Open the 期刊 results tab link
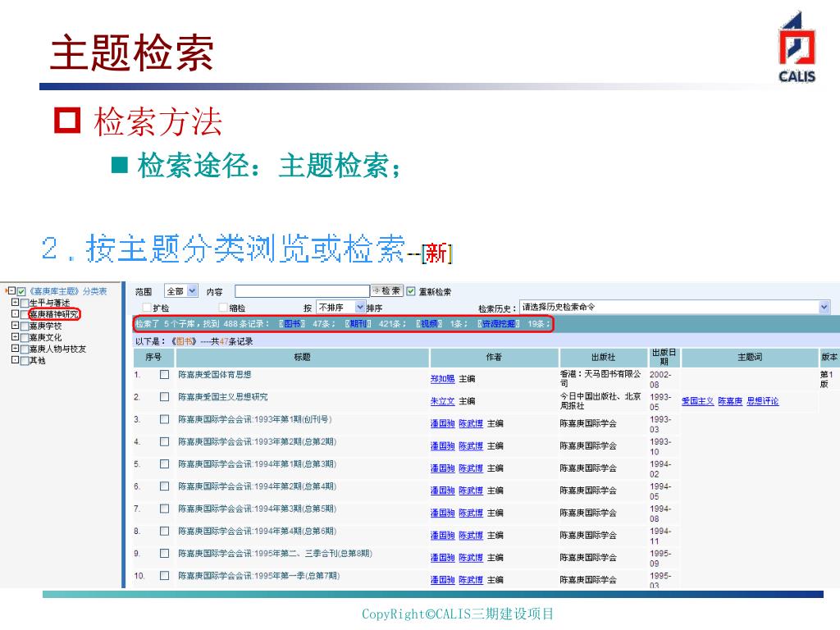The height and width of the screenshot is (630, 840). [358, 323]
